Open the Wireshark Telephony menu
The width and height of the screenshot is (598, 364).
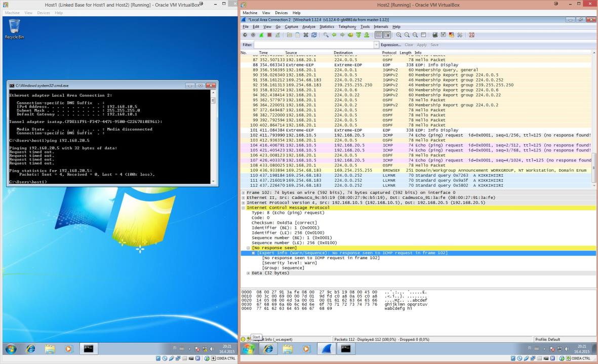[347, 27]
